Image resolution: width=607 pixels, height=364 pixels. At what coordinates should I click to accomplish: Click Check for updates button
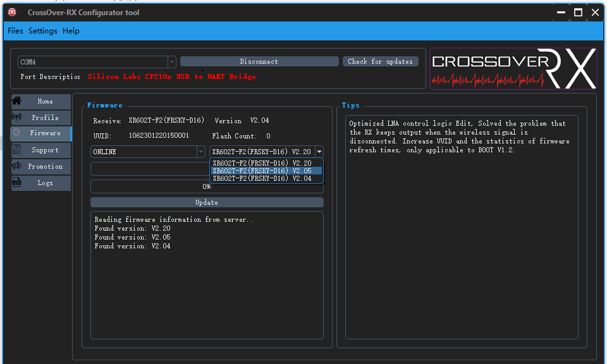click(x=380, y=61)
